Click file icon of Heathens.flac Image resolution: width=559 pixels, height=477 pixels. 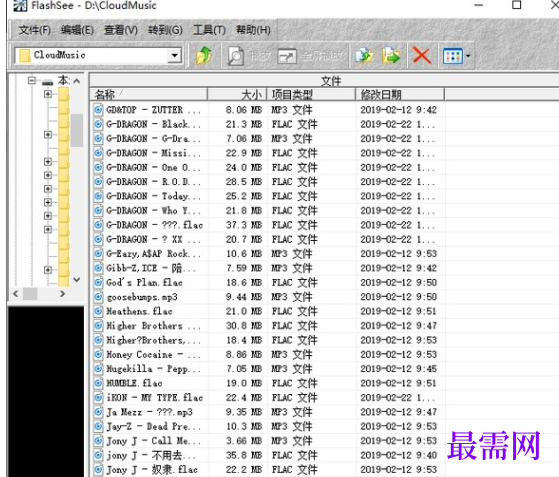(98, 311)
